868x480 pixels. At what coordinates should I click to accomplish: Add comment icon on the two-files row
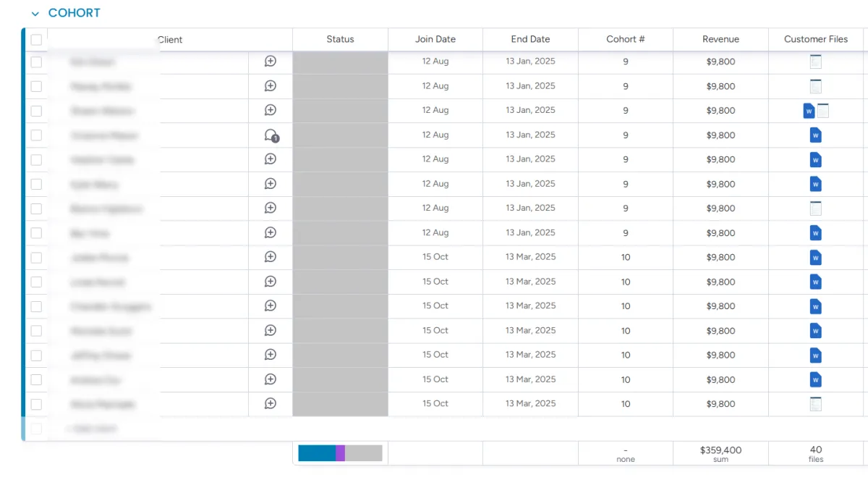click(271, 111)
